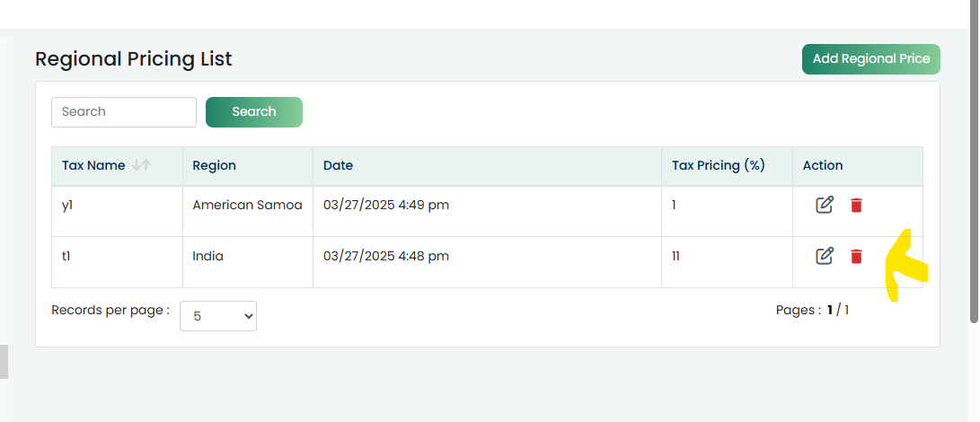This screenshot has height=422, width=980.
Task: Open the Records per page dropdown
Action: coord(218,316)
